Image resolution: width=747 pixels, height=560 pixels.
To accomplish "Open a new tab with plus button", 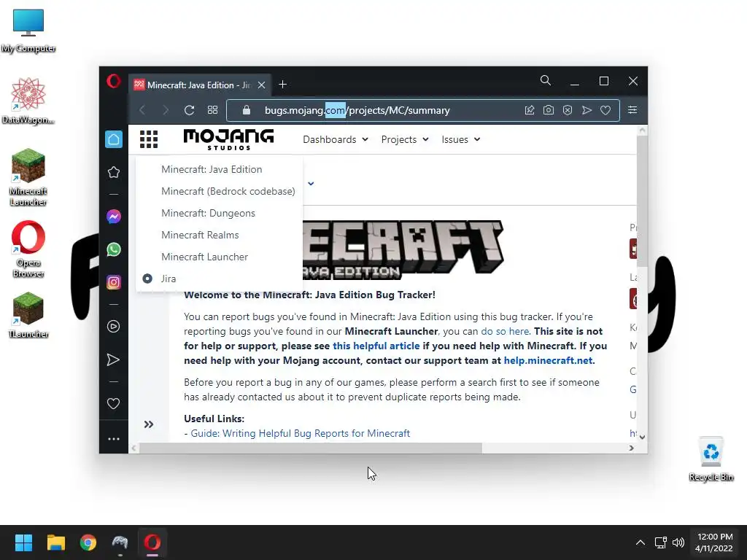I will tap(282, 85).
